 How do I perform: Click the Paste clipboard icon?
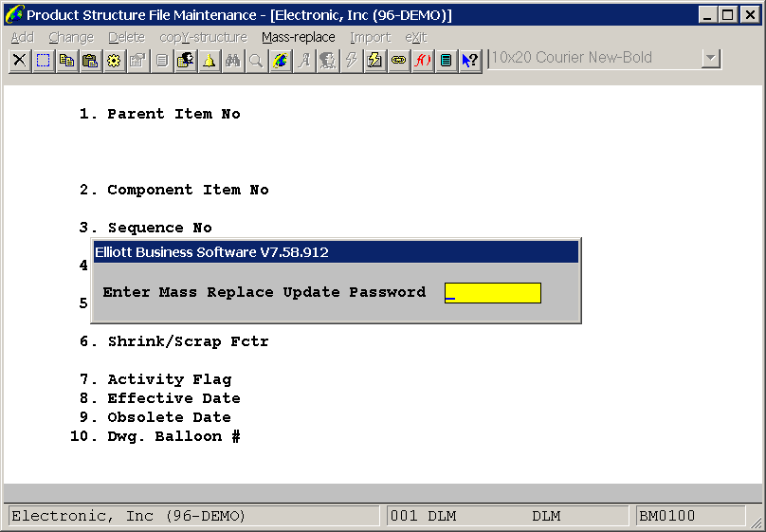90,61
